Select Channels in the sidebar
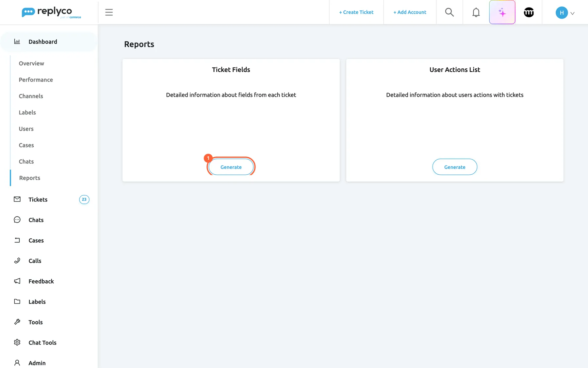 pos(31,96)
